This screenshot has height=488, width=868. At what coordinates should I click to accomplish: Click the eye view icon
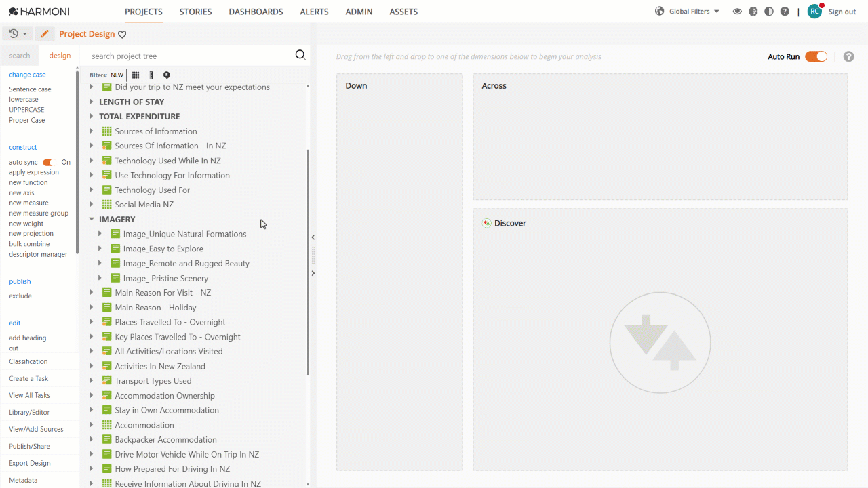(x=737, y=12)
